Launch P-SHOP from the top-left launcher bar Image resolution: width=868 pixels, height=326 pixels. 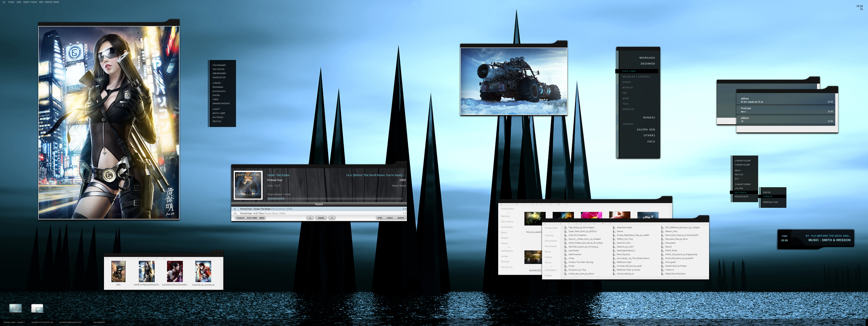coord(34,2)
